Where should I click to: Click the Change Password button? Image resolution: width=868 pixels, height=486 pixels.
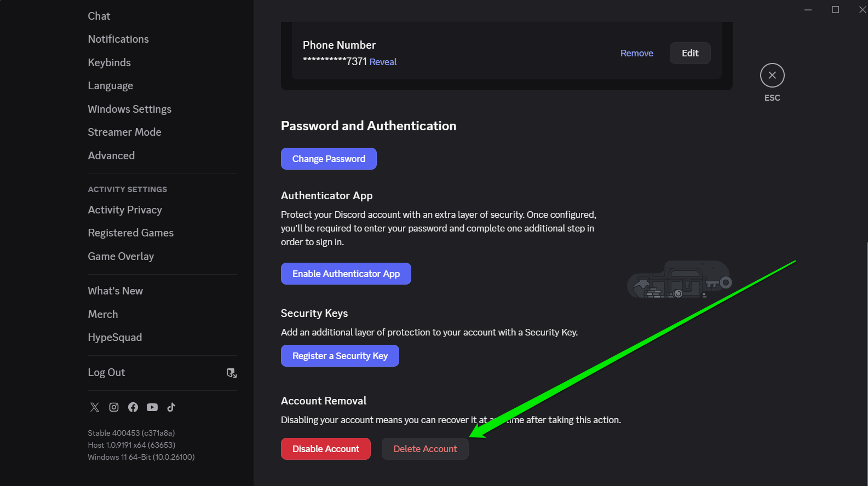tap(329, 159)
